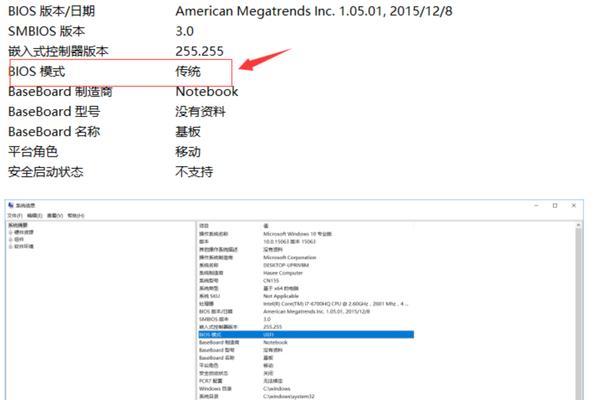Screen dimensions: 596x400
Task: Select the 处理器 Intel Core i7-6700HQ row
Action: (x=306, y=304)
